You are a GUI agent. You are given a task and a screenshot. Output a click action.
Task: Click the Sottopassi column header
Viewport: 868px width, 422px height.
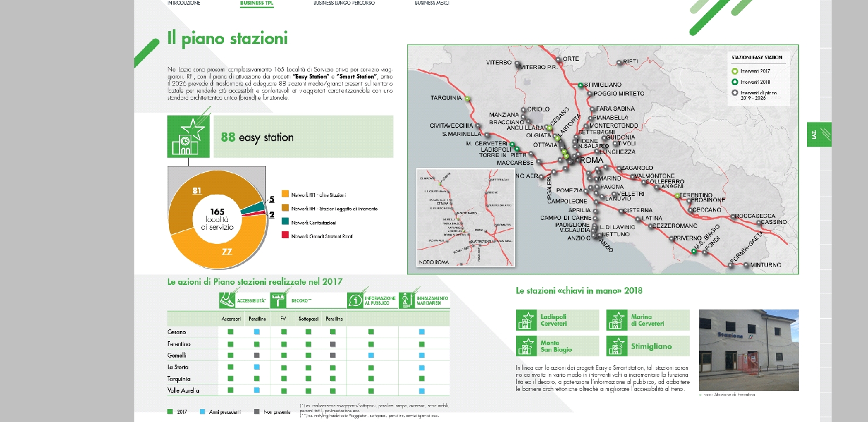coord(308,319)
